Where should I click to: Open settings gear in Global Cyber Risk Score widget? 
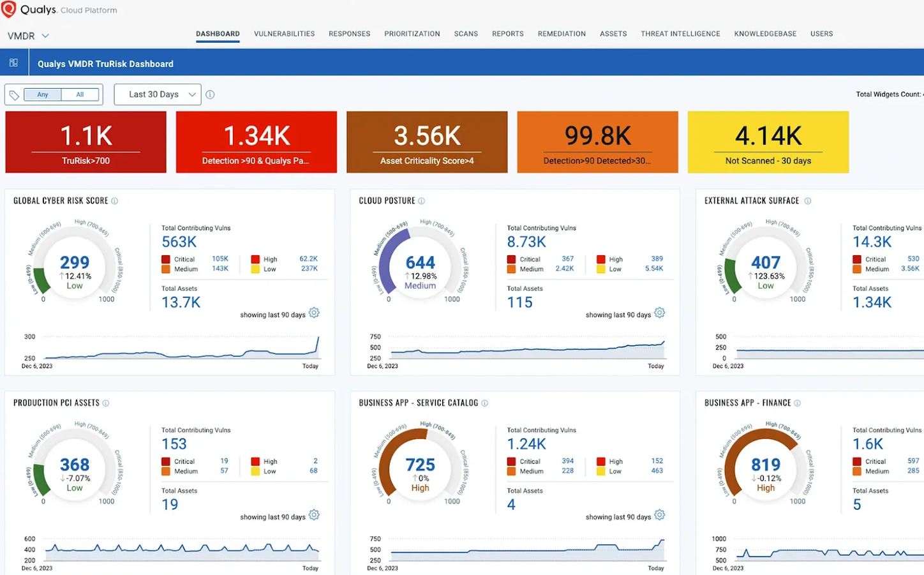pyautogui.click(x=314, y=313)
